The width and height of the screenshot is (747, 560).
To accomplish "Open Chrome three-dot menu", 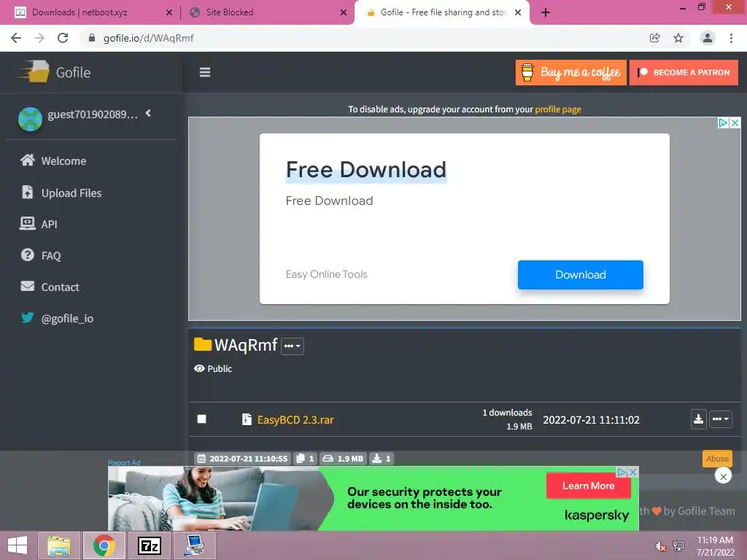I will [x=731, y=38].
